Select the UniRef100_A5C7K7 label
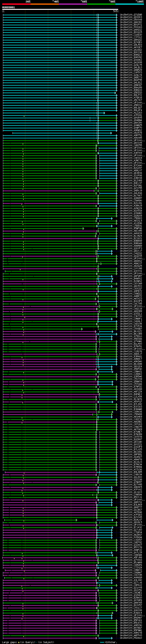Image resolution: width=146 pixels, height=644 pixels. (131, 100)
